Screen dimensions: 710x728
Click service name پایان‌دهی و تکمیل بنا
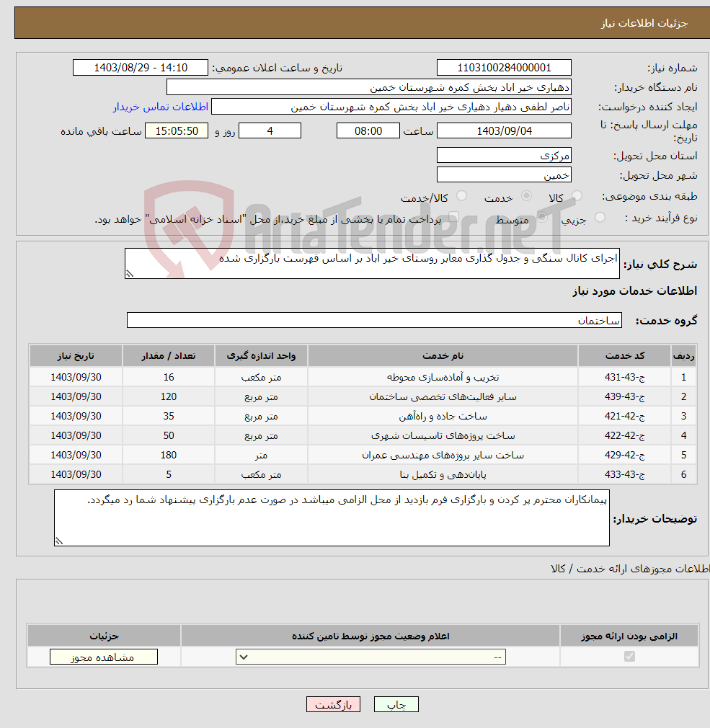(x=443, y=474)
